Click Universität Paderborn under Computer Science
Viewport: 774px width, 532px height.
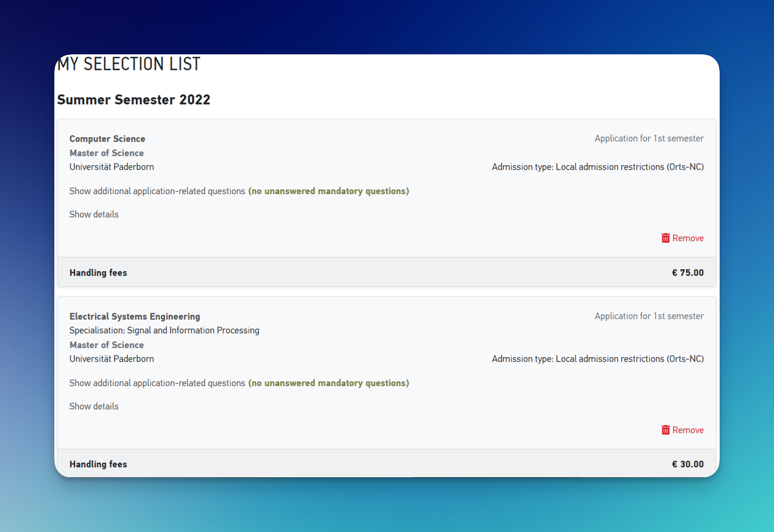tap(112, 167)
